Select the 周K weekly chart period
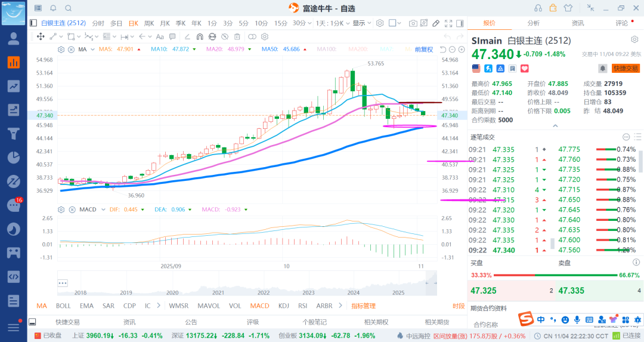The width and height of the screenshot is (644, 342). (148, 23)
